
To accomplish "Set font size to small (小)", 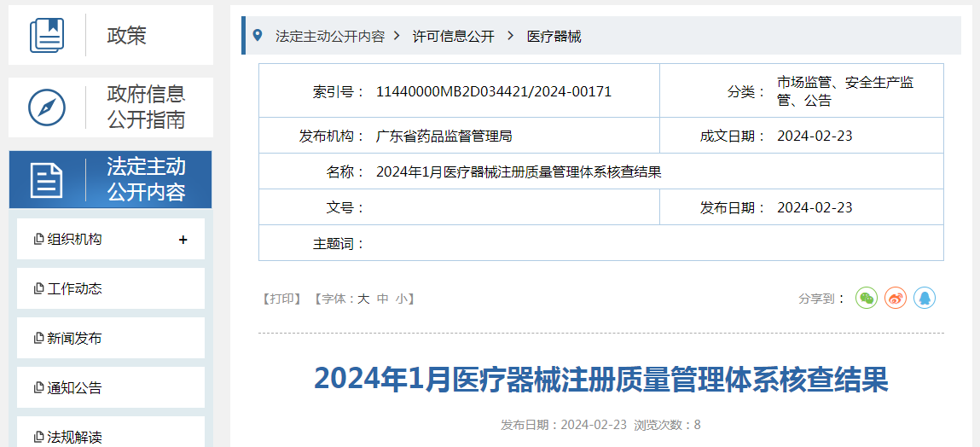I will click(401, 299).
